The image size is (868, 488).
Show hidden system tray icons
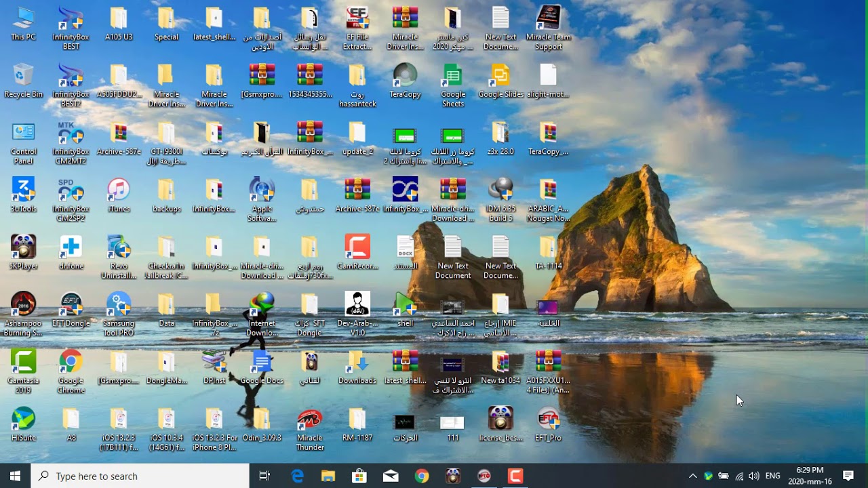pyautogui.click(x=692, y=476)
